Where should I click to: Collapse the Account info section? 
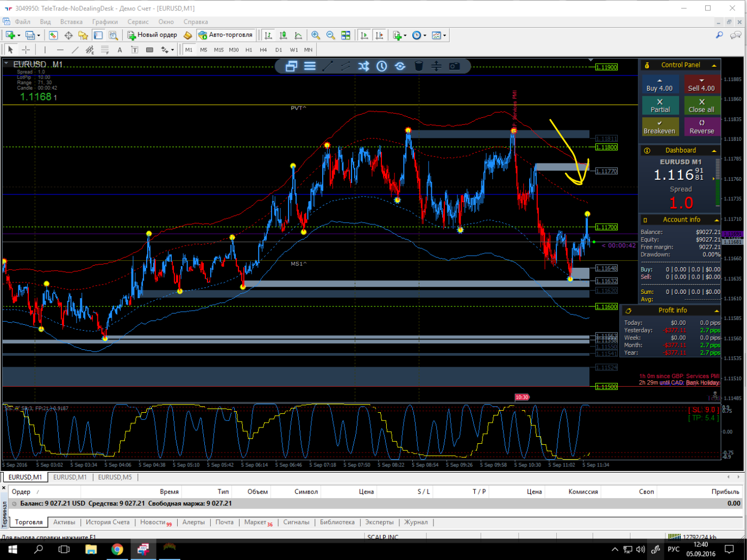point(717,220)
